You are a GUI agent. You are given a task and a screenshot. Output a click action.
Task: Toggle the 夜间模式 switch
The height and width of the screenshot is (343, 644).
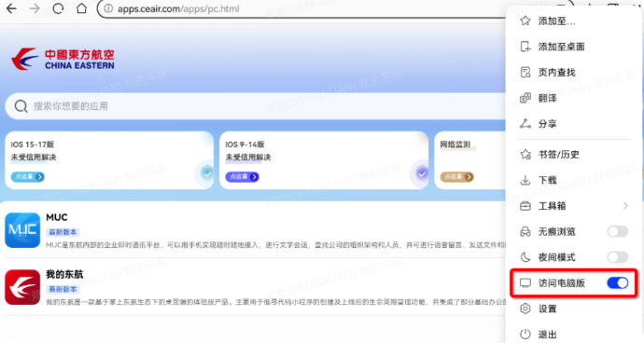[618, 257]
